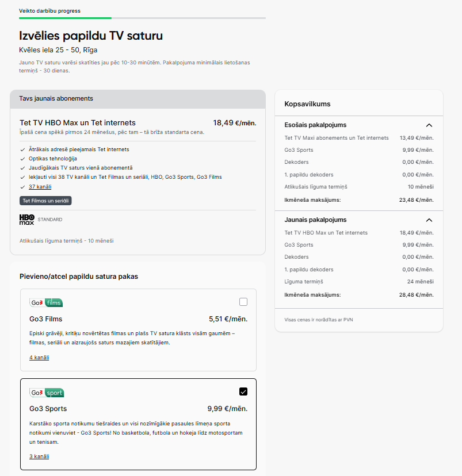Image resolution: width=462 pixels, height=476 pixels.
Task: Click the Go3 Films logo
Action: click(x=46, y=302)
